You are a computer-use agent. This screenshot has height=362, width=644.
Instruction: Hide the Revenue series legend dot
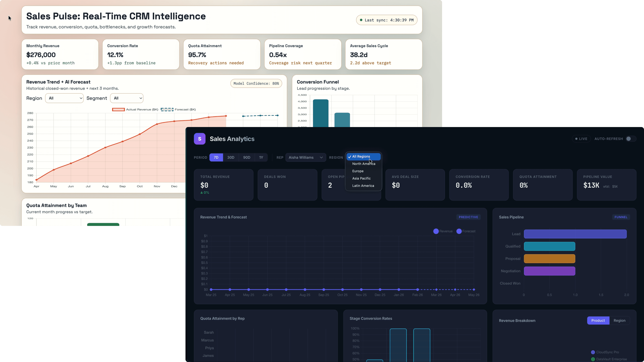436,231
